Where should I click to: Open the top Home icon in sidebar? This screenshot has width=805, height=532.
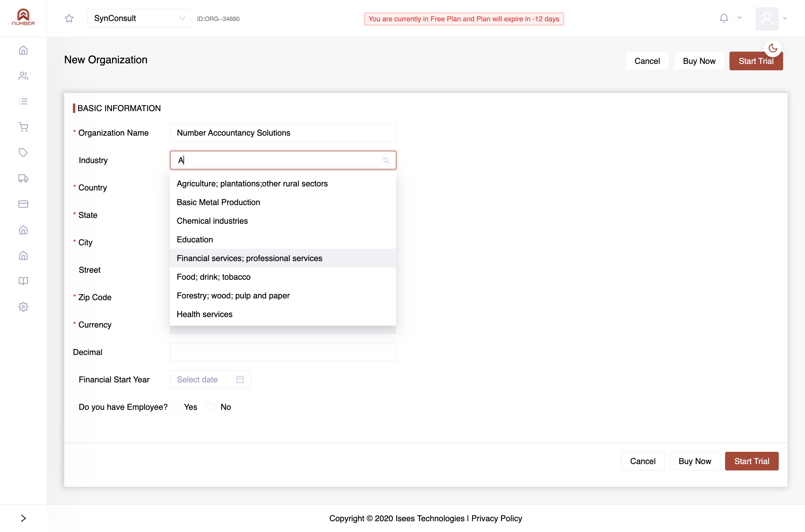click(23, 50)
